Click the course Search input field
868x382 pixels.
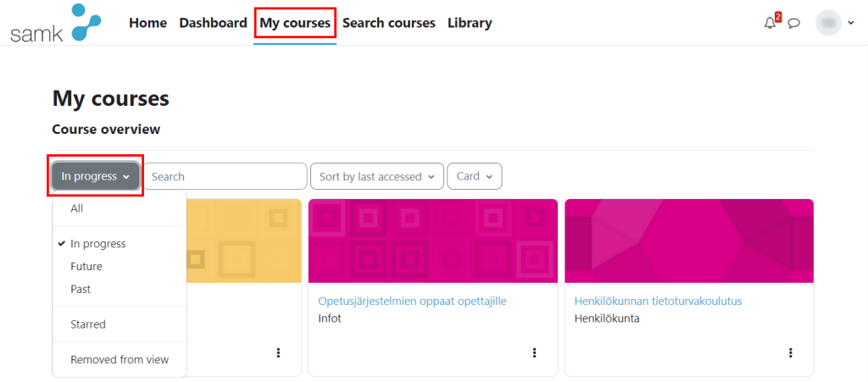(225, 176)
